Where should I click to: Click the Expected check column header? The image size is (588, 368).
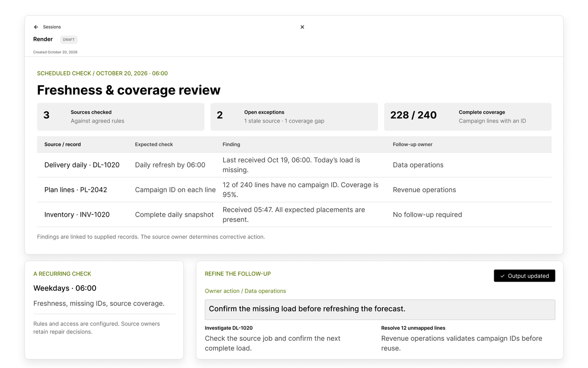coord(154,144)
